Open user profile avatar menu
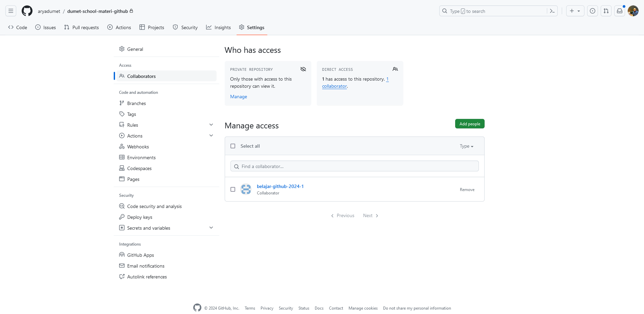The image size is (644, 314). [x=633, y=11]
